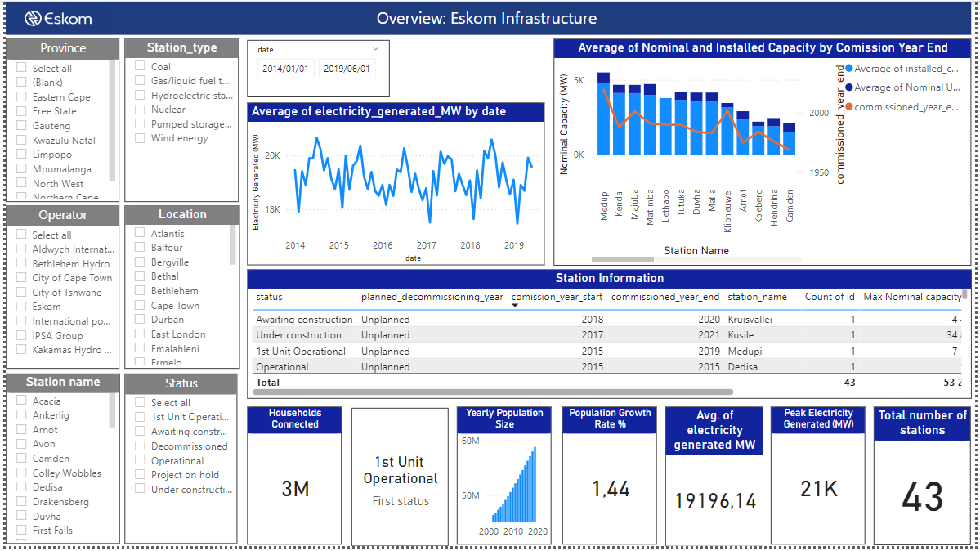Click the sort arrow under comission_year_start column
Screen dimensions: 980x551
pyautogui.click(x=515, y=305)
